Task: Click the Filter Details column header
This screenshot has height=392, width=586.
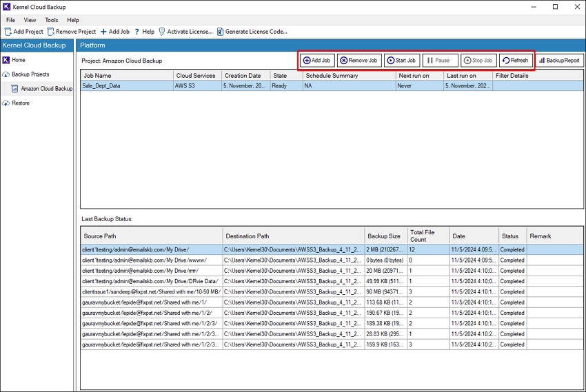Action: coord(538,75)
